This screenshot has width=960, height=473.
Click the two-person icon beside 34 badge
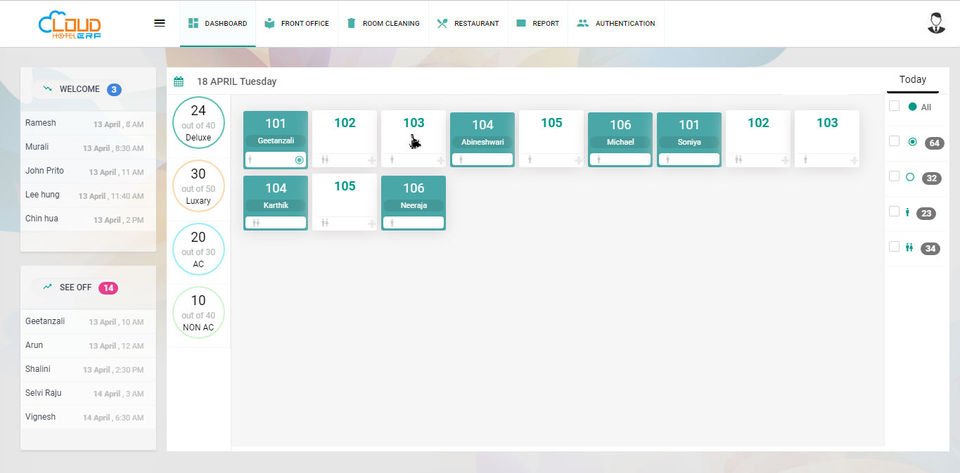pos(909,247)
